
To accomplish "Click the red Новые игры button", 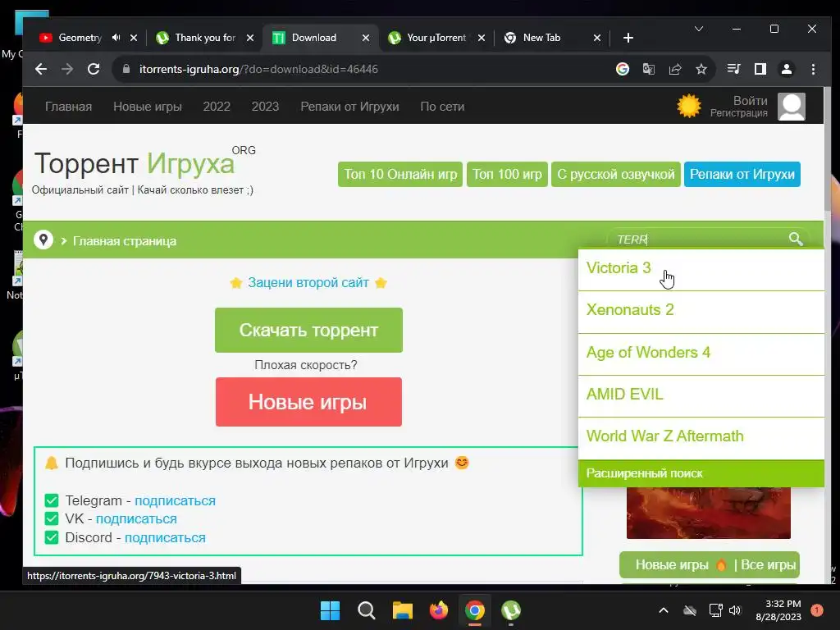I will coord(308,402).
